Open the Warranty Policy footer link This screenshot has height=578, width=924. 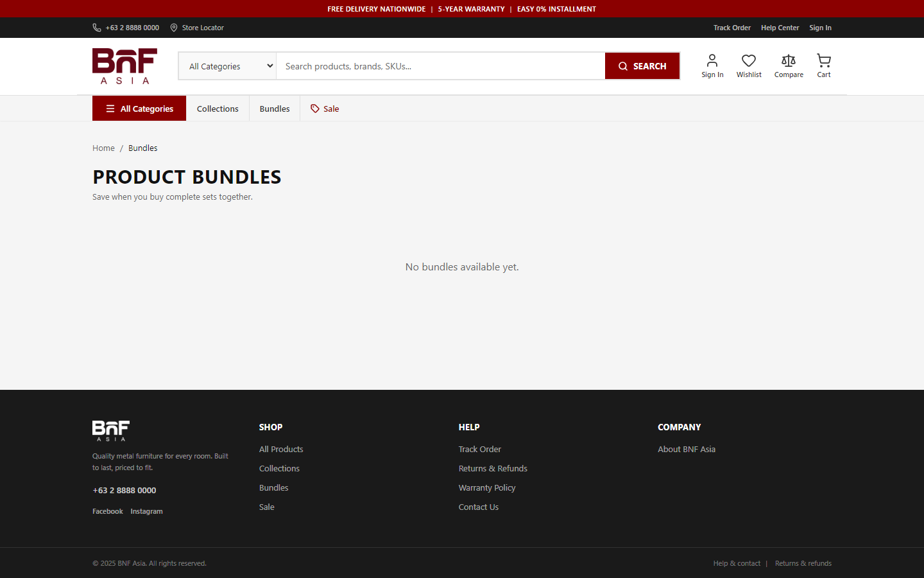pos(487,487)
